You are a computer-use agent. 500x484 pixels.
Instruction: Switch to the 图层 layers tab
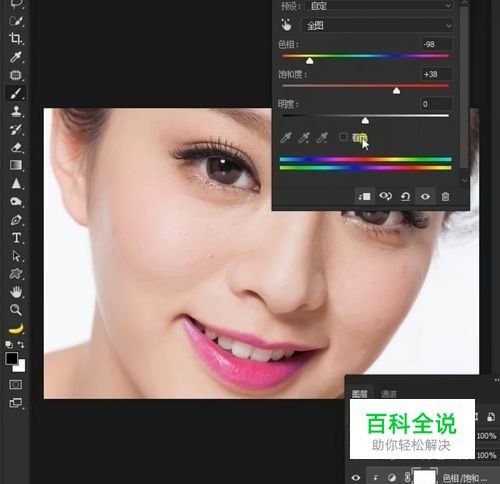359,394
